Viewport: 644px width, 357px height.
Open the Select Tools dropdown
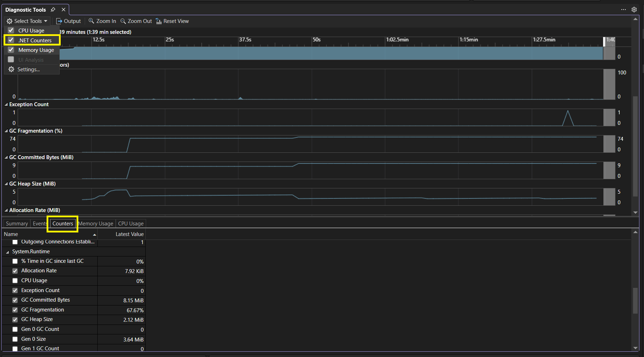click(27, 21)
